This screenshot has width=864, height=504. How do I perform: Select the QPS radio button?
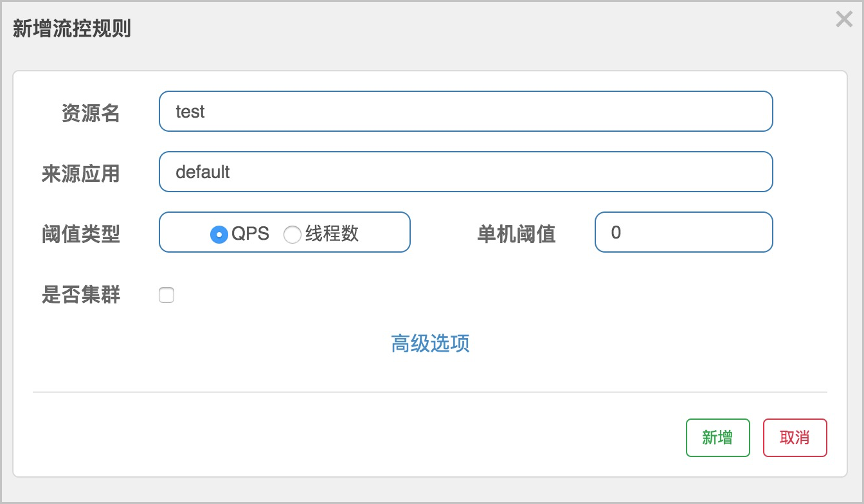click(x=219, y=235)
